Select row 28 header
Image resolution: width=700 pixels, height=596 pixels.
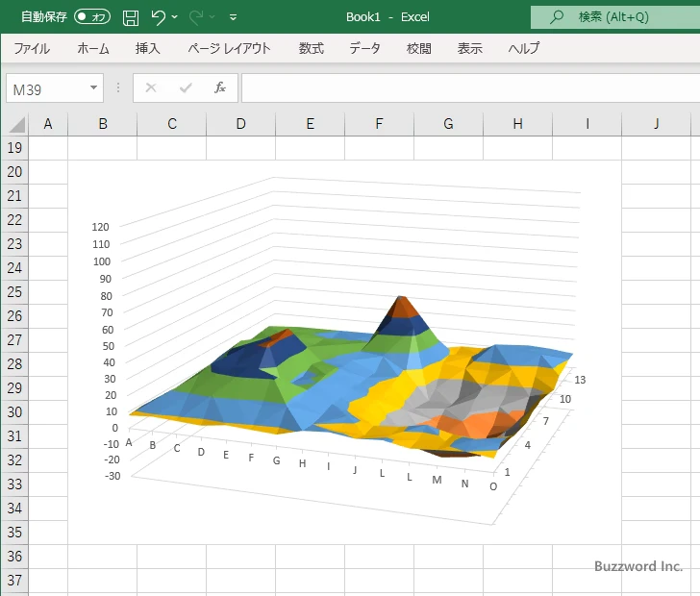point(14,364)
